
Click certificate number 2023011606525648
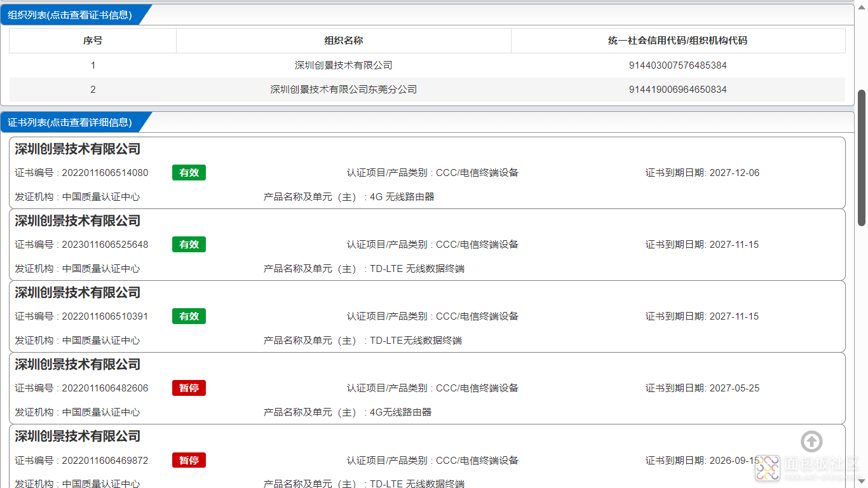click(105, 245)
